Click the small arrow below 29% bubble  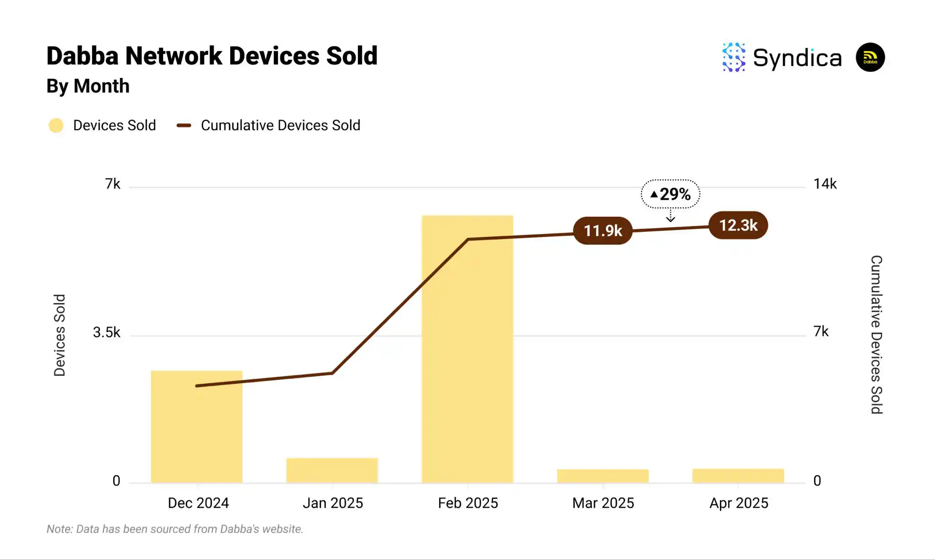click(x=670, y=216)
